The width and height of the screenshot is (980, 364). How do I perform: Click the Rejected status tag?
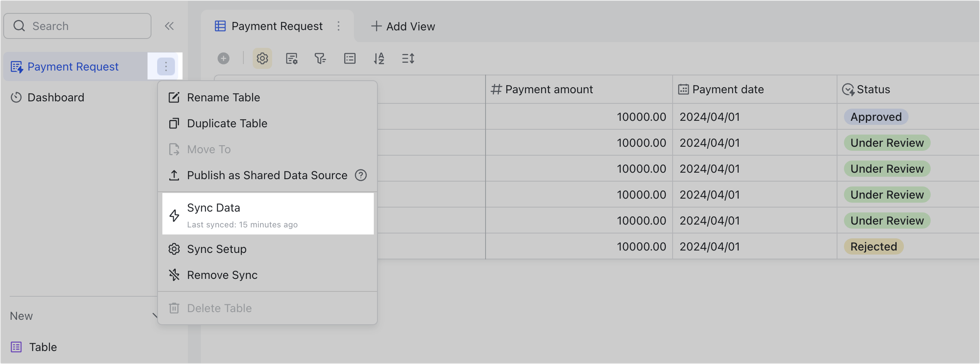873,246
